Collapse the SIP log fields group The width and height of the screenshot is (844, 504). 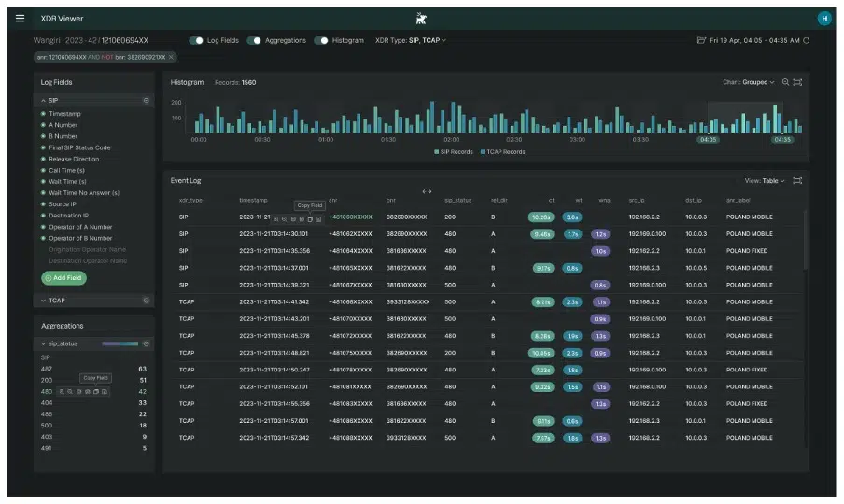click(43, 101)
